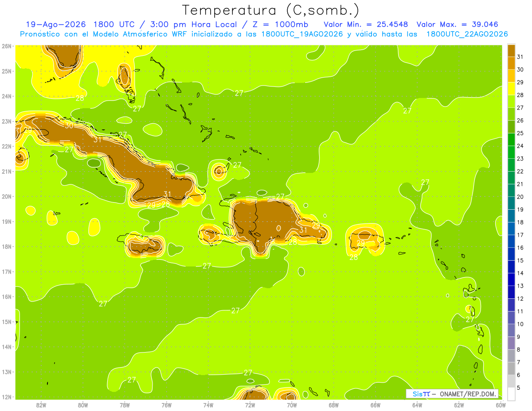Click the '12N' latitude axis label
This screenshot has width=532, height=411.
click(x=6, y=396)
